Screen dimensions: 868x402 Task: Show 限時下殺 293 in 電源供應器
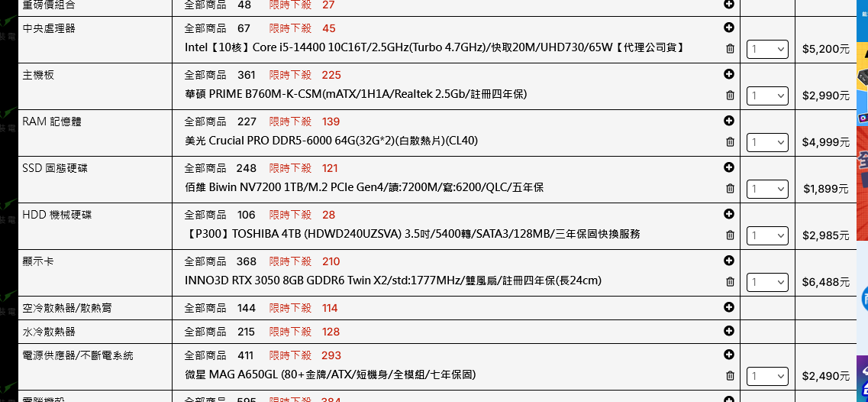tap(305, 355)
